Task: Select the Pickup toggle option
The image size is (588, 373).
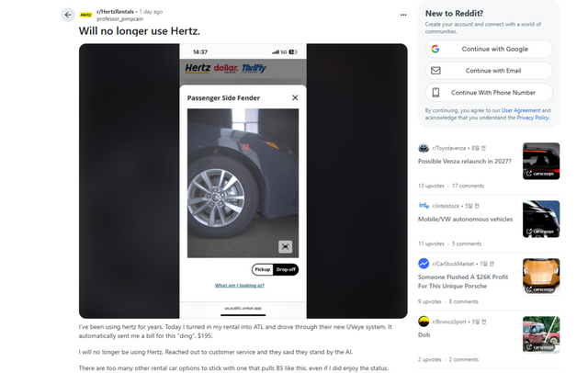Action: coord(263,269)
